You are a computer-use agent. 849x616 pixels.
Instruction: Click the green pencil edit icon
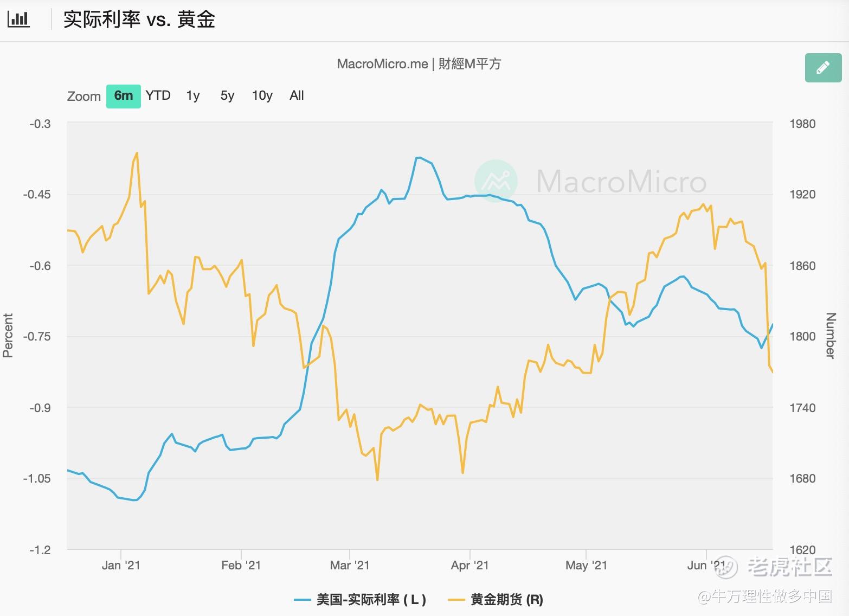[822, 68]
